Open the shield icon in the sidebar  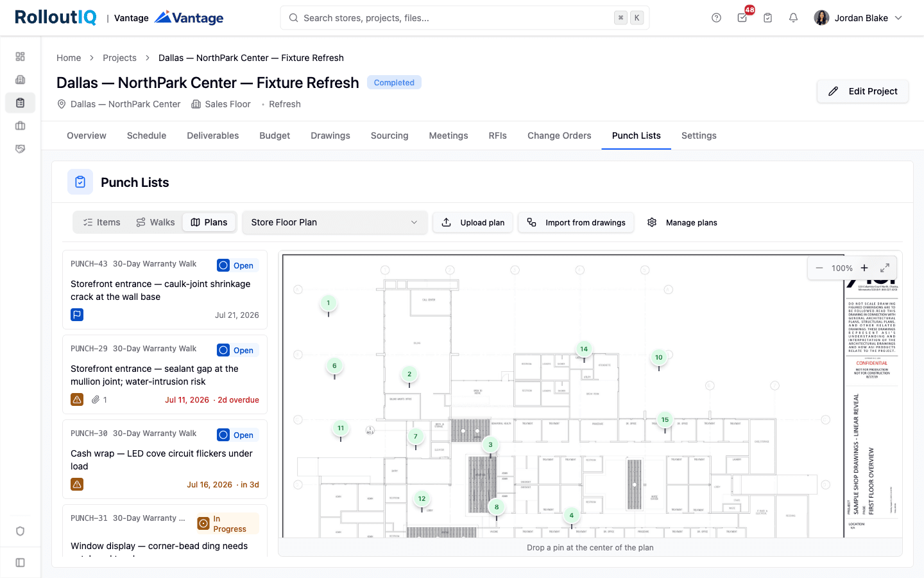coord(21,531)
